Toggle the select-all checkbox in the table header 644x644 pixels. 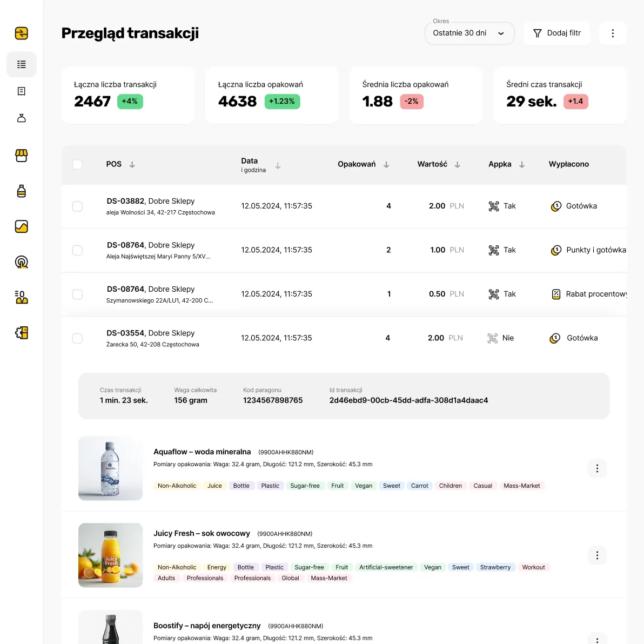[77, 164]
